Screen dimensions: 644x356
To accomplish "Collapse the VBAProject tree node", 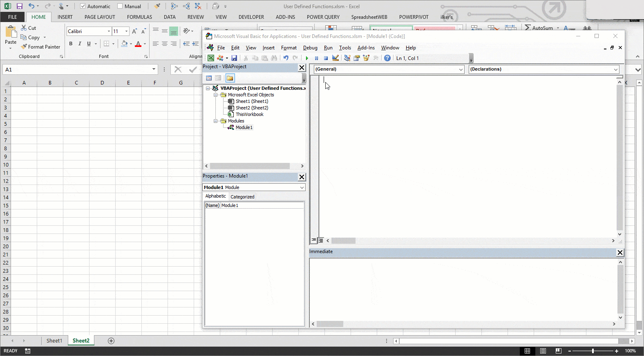I will click(208, 88).
